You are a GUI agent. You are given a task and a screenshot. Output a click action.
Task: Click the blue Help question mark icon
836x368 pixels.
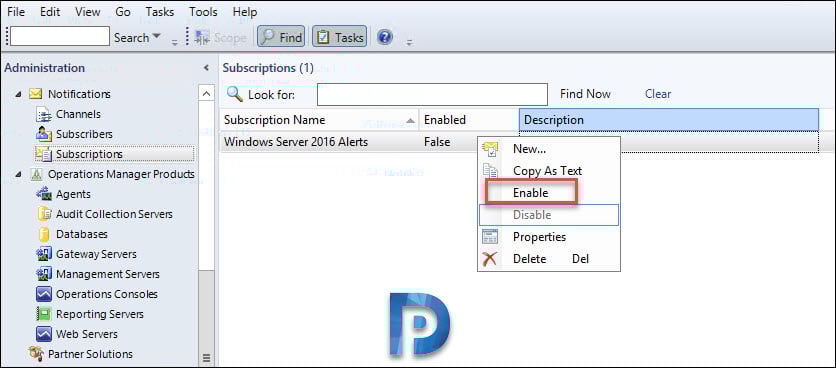(x=384, y=37)
